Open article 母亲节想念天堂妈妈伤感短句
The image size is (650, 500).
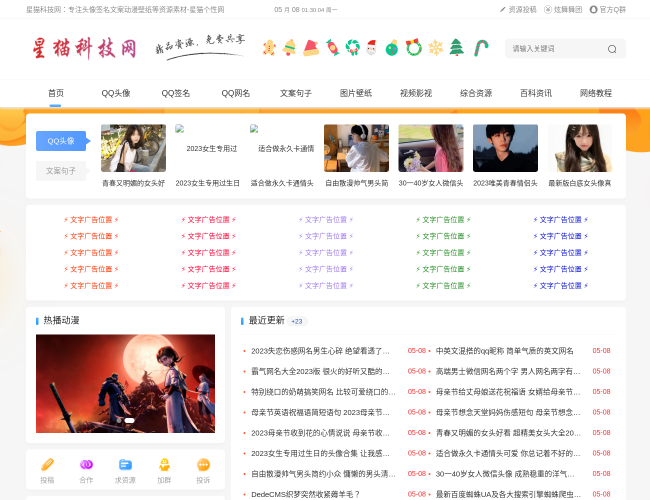pos(508,413)
